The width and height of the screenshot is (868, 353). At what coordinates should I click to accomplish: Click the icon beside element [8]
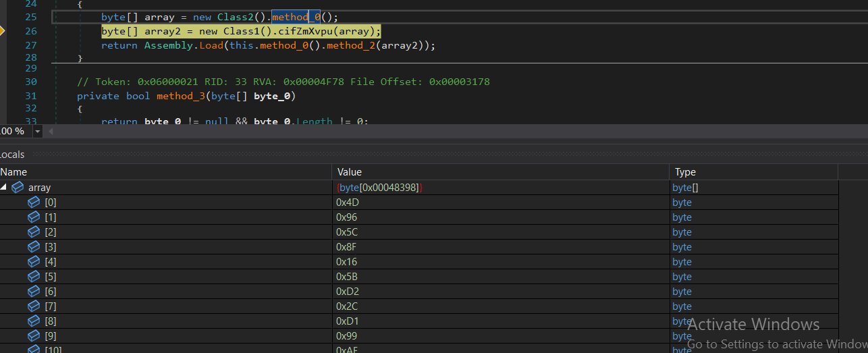point(34,321)
